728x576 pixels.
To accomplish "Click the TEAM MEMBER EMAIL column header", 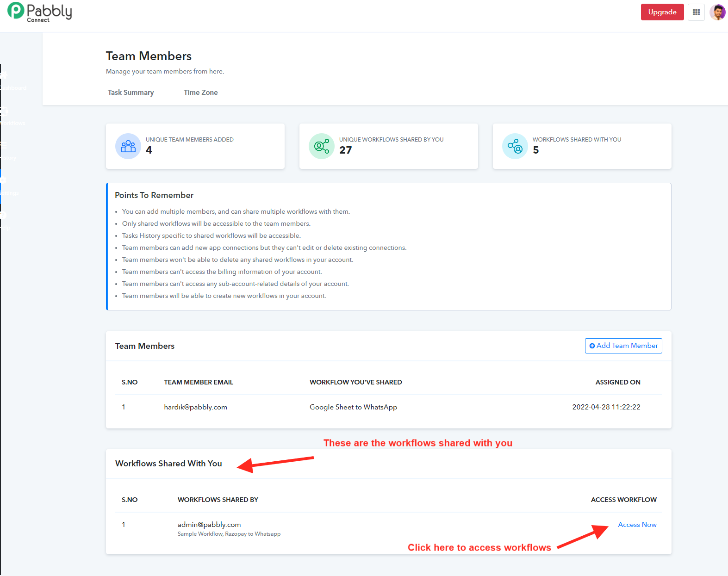I will [199, 382].
